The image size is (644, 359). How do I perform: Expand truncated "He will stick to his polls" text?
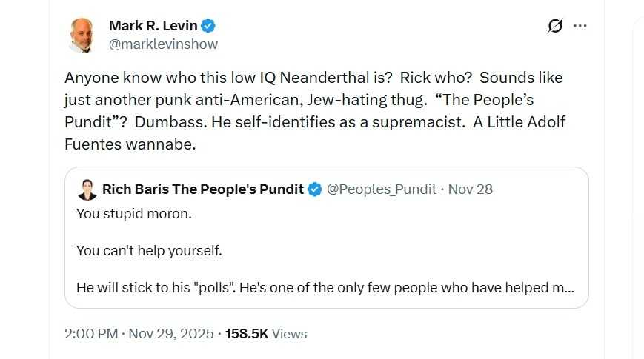(325, 287)
